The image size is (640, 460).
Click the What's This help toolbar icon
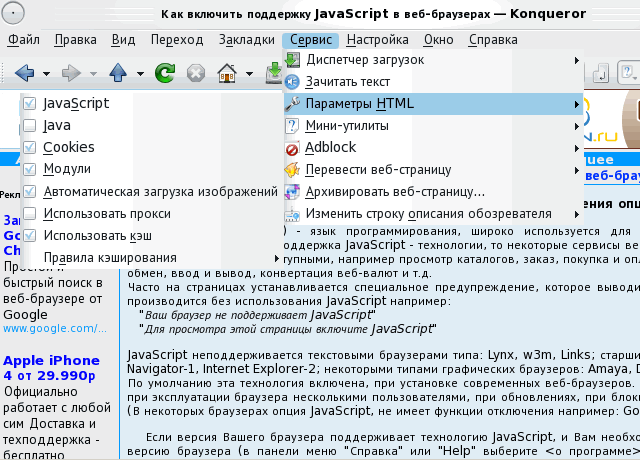(627, 73)
